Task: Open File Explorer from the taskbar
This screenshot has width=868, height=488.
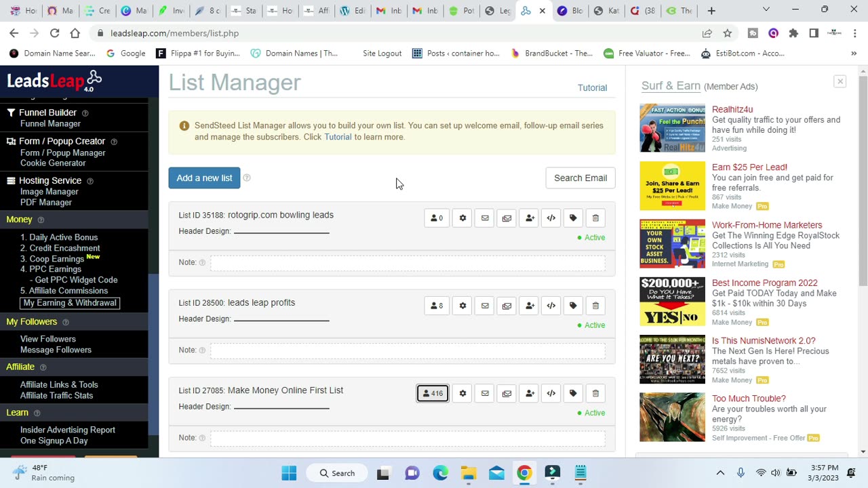Action: click(469, 473)
